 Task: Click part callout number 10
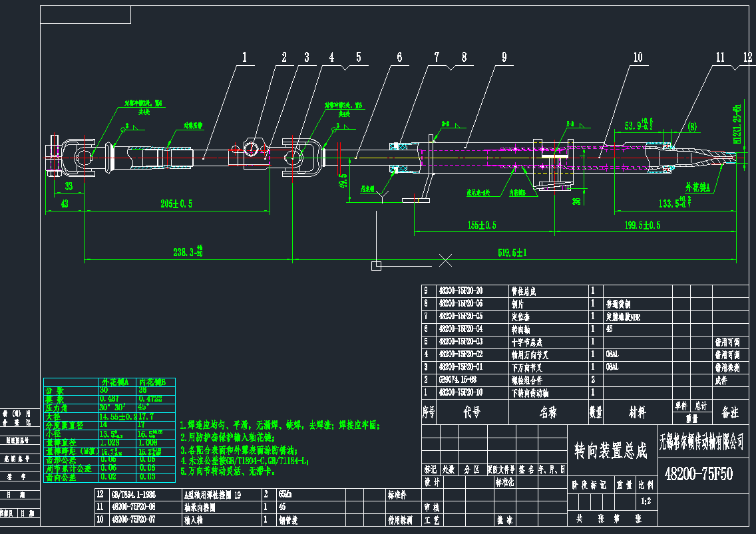click(x=638, y=59)
